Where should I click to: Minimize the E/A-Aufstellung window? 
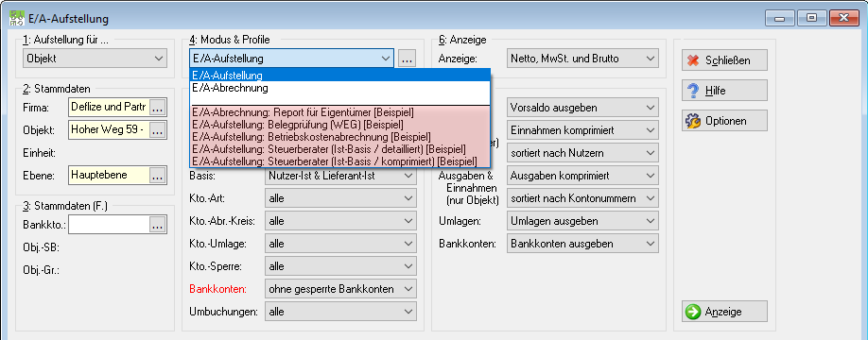click(780, 18)
